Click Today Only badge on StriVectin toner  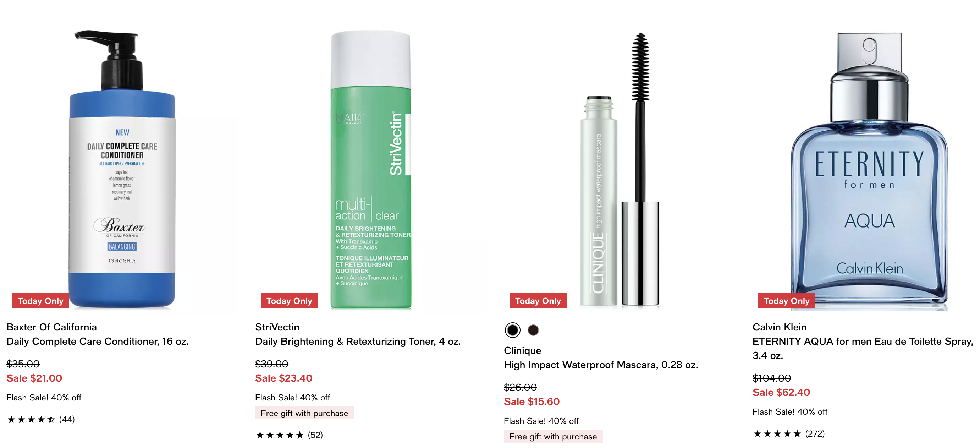point(289,301)
